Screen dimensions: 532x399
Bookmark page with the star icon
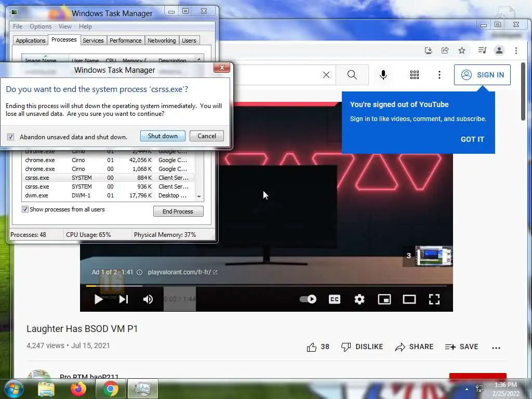(462, 50)
